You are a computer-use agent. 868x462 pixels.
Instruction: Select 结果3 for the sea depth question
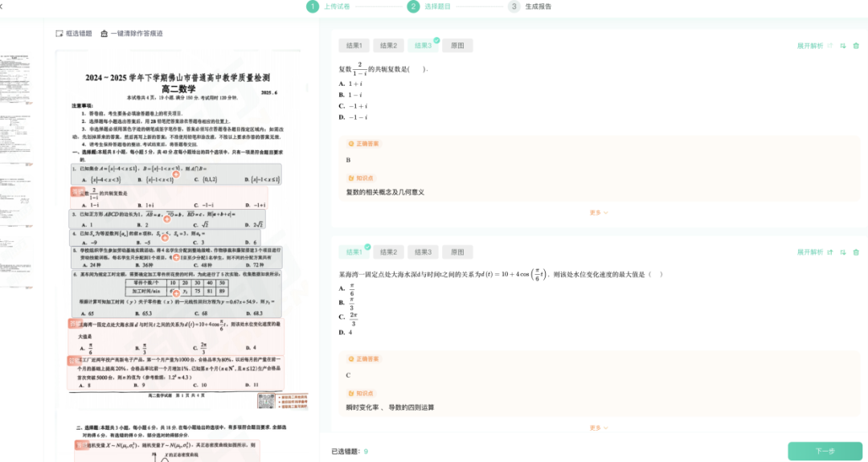pyautogui.click(x=422, y=252)
